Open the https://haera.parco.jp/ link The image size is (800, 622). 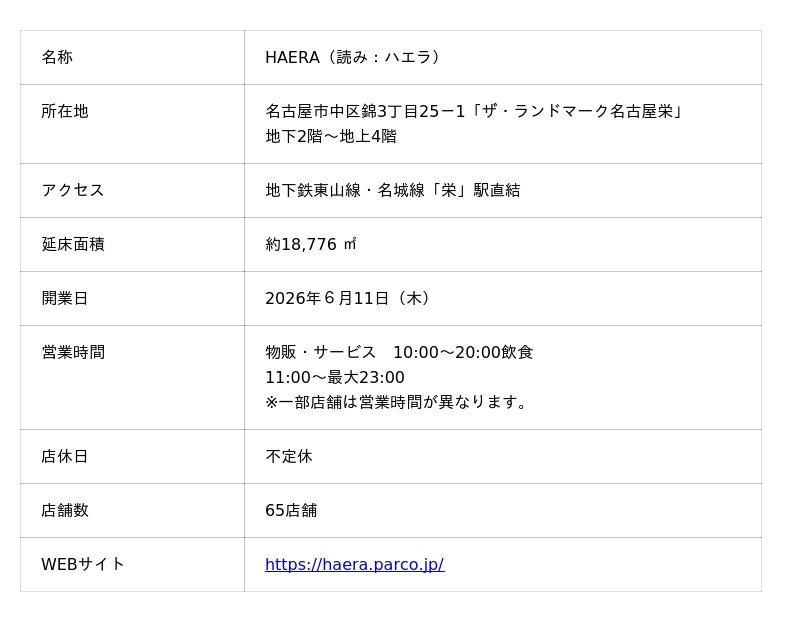click(355, 564)
